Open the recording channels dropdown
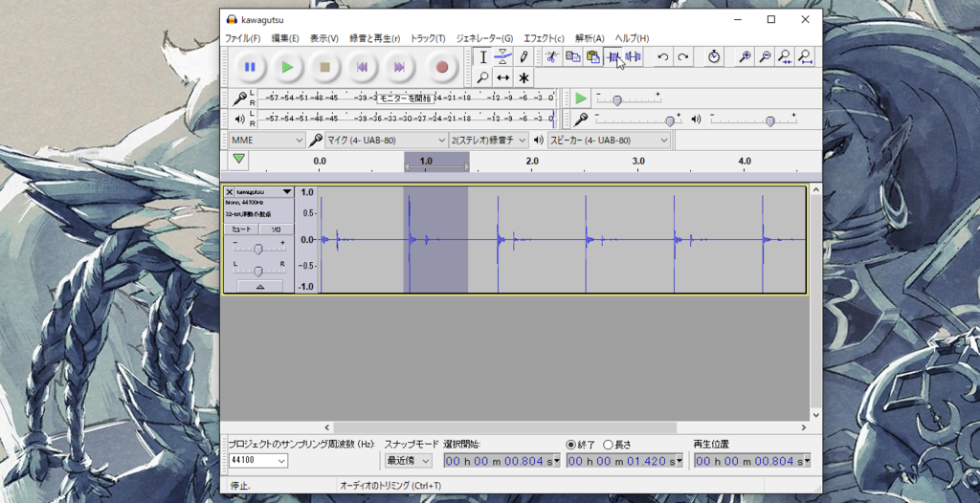980x503 pixels. click(x=489, y=140)
